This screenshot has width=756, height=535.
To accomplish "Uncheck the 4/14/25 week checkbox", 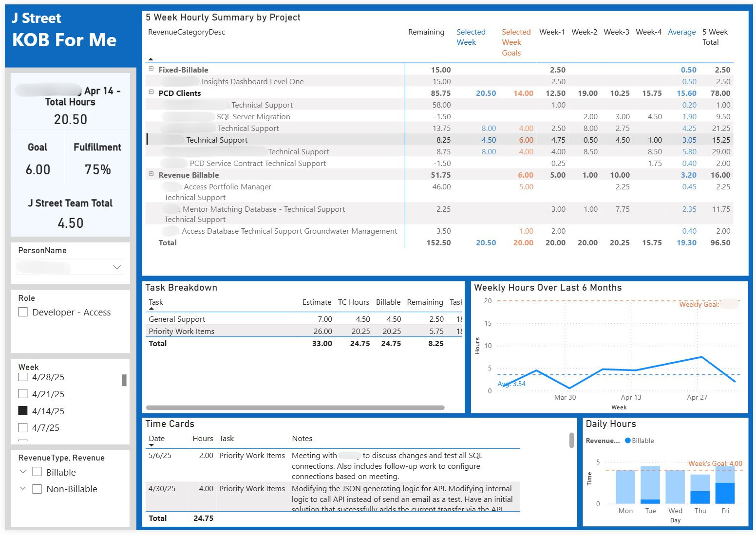I will click(x=23, y=411).
